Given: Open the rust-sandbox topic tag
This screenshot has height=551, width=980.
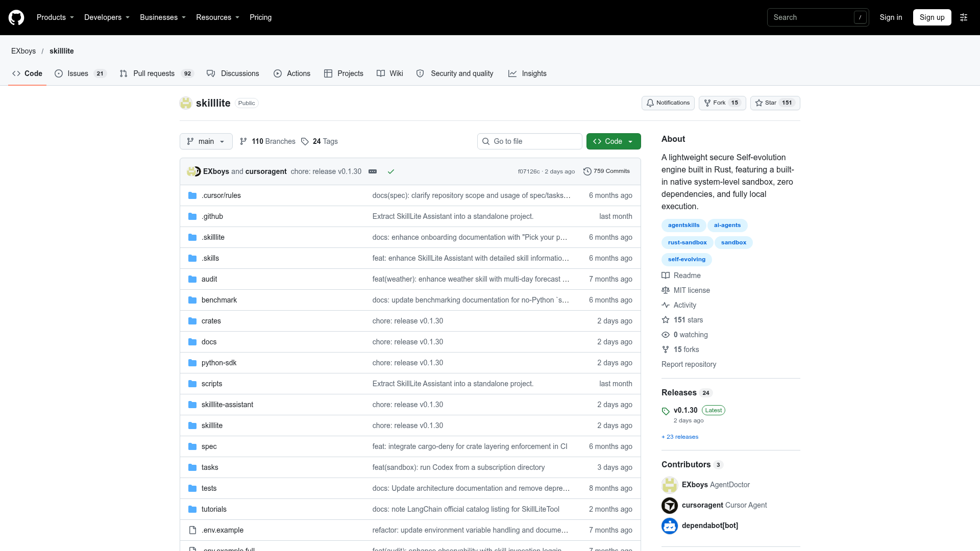Looking at the screenshot, I should (687, 243).
